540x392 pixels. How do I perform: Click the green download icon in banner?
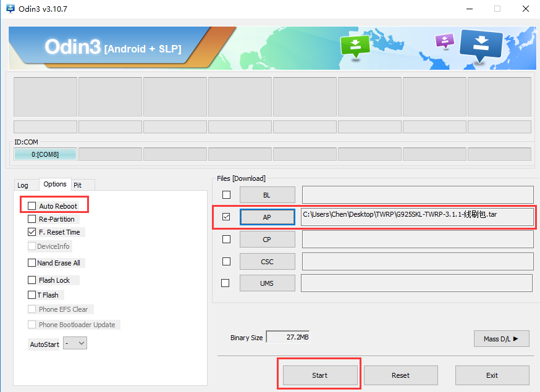point(355,46)
